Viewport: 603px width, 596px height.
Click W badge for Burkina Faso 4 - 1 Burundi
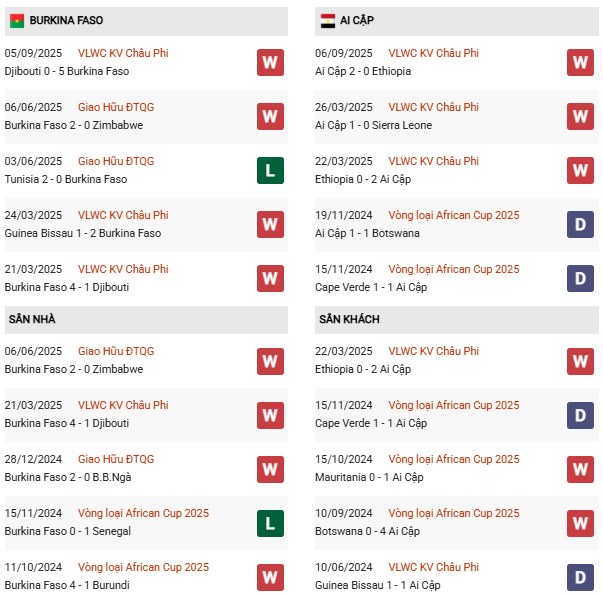tap(270, 576)
